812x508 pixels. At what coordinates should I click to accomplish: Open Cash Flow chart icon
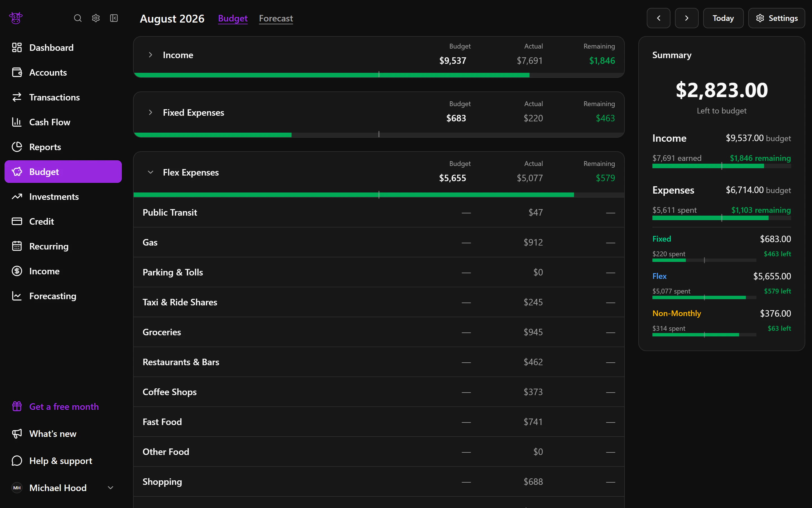17,122
